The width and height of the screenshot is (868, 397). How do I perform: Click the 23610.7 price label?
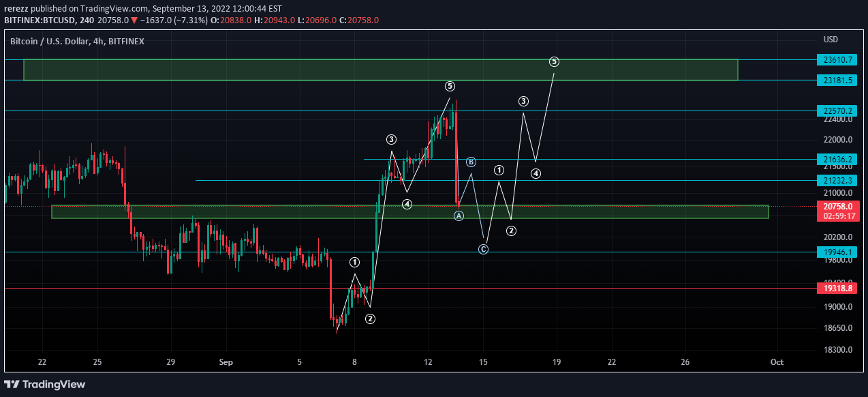837,60
